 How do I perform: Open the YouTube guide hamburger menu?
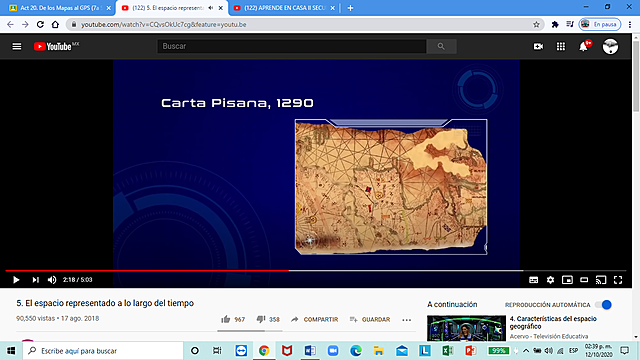coord(17,47)
